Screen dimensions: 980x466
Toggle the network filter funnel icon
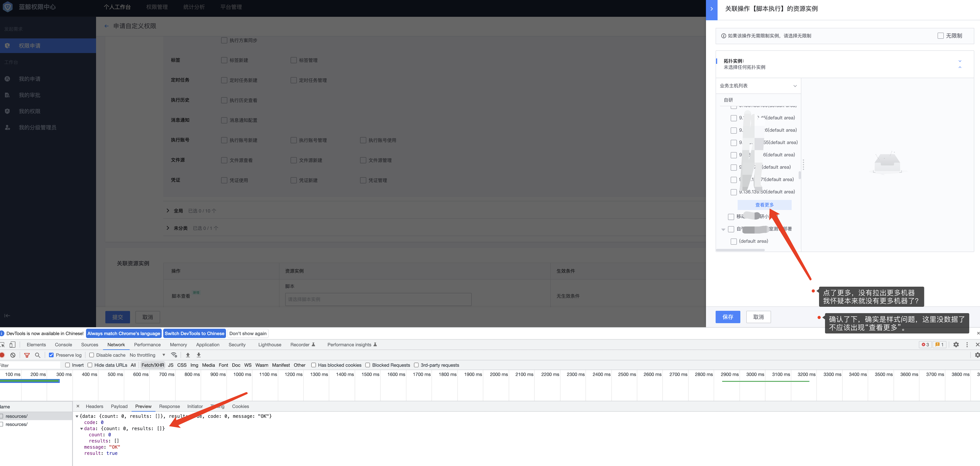(x=27, y=355)
